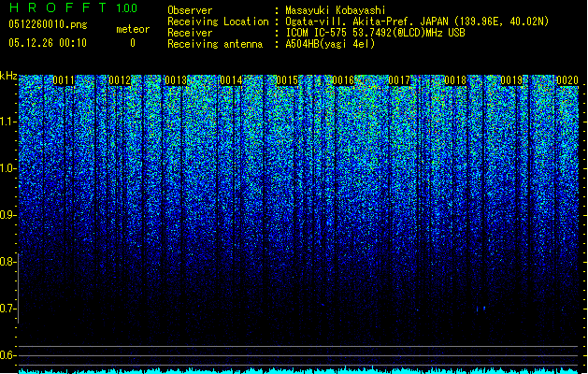
Task: Click the timestamp 05.12.26 00:10
Action: tap(48, 43)
